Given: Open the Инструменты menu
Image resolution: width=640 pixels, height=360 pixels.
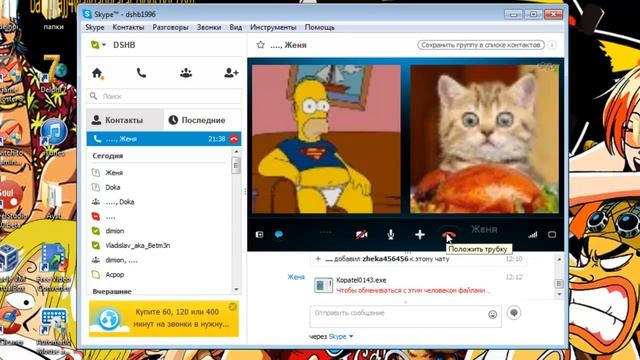Looking at the screenshot, I should tap(273, 27).
